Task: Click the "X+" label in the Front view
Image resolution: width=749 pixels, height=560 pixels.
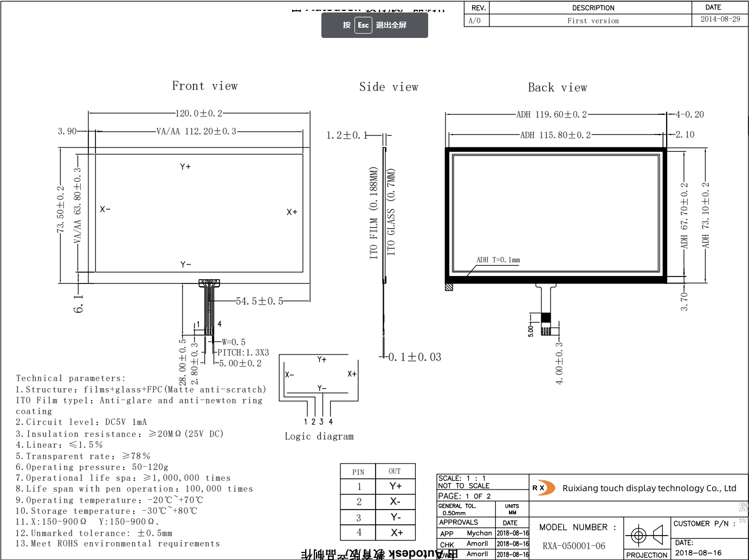Action: [292, 212]
